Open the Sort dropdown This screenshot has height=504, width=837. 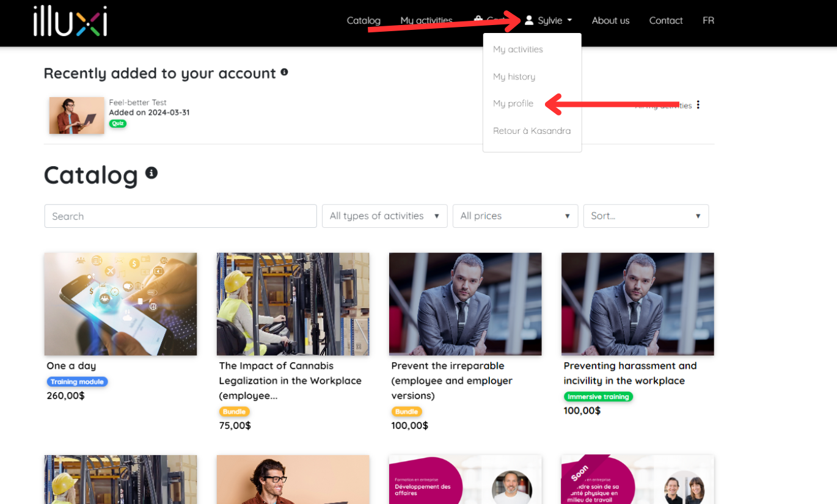pos(646,216)
